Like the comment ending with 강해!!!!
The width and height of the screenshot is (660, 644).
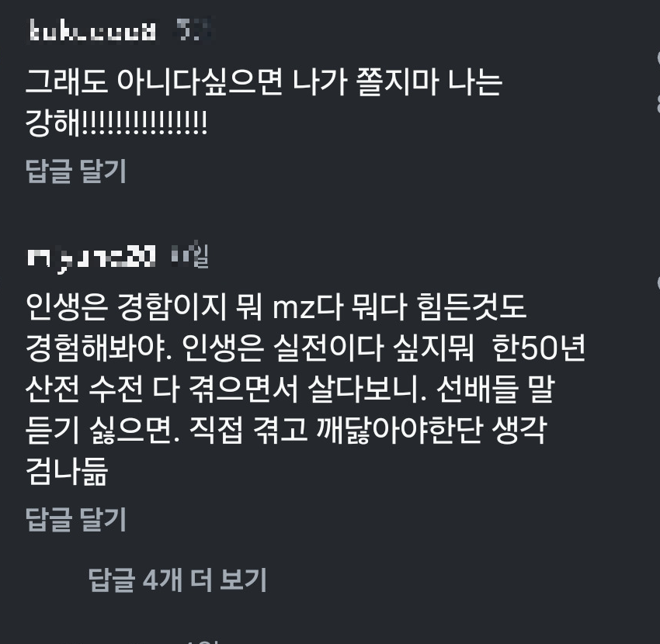coord(658,58)
